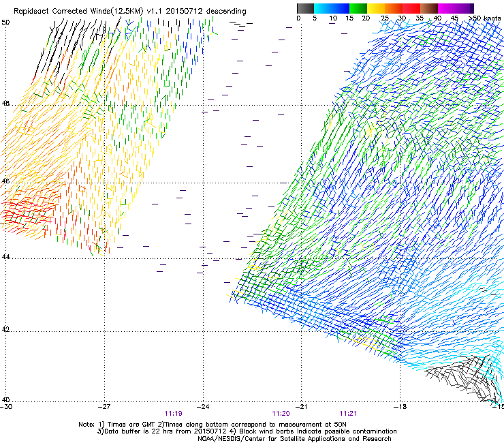
Task: Click the latitude label 44
Action: [5, 257]
